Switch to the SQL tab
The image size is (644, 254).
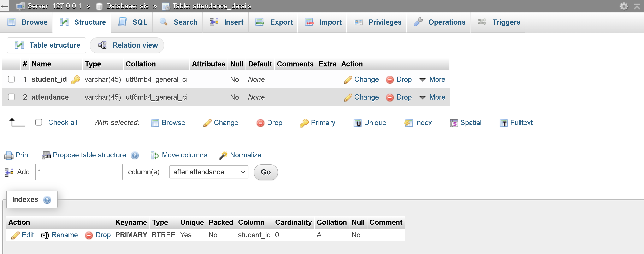click(x=132, y=22)
